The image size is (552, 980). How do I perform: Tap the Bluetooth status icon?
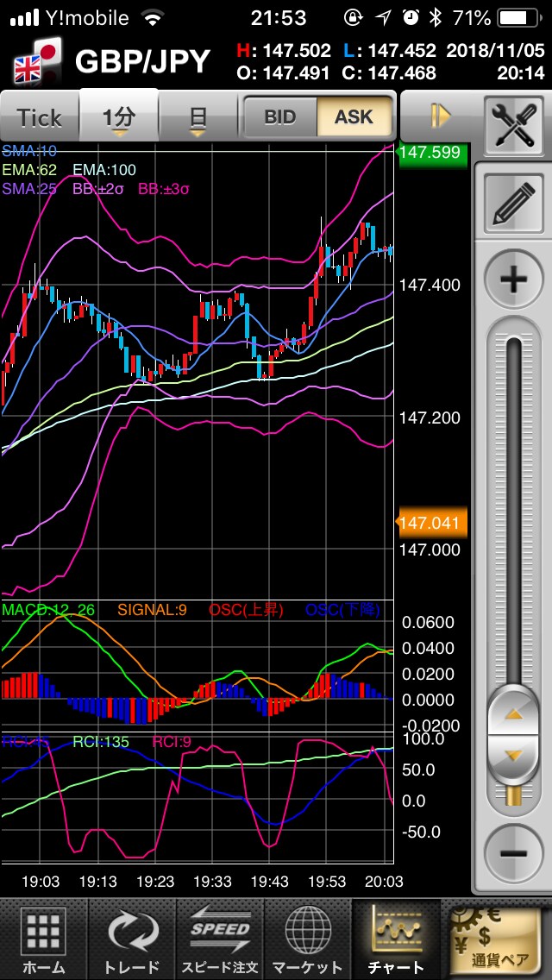435,18
